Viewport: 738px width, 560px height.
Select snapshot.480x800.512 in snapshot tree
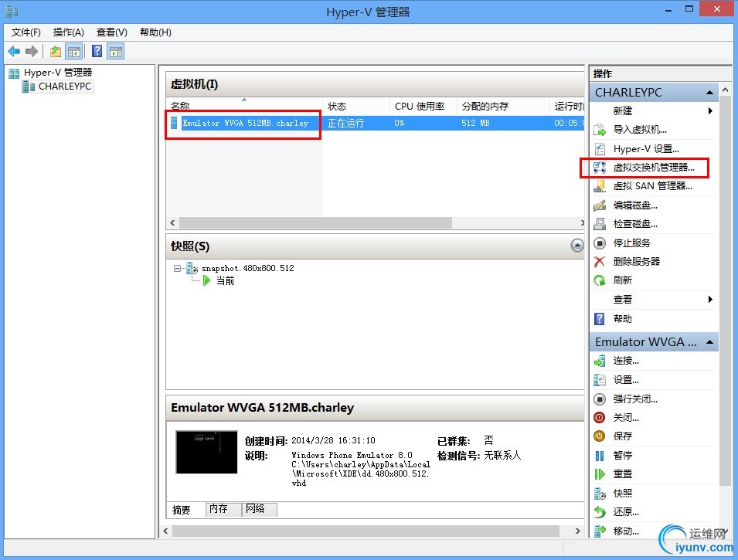247,268
